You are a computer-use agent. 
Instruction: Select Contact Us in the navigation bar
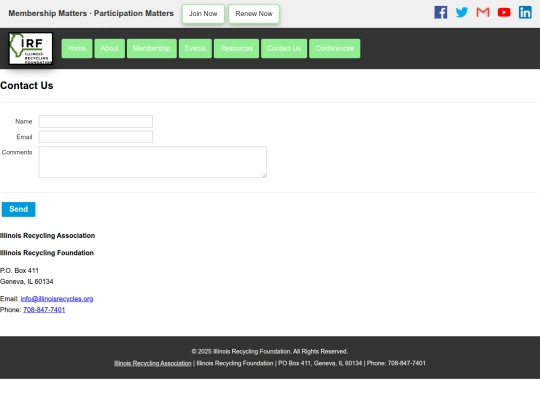tap(284, 49)
